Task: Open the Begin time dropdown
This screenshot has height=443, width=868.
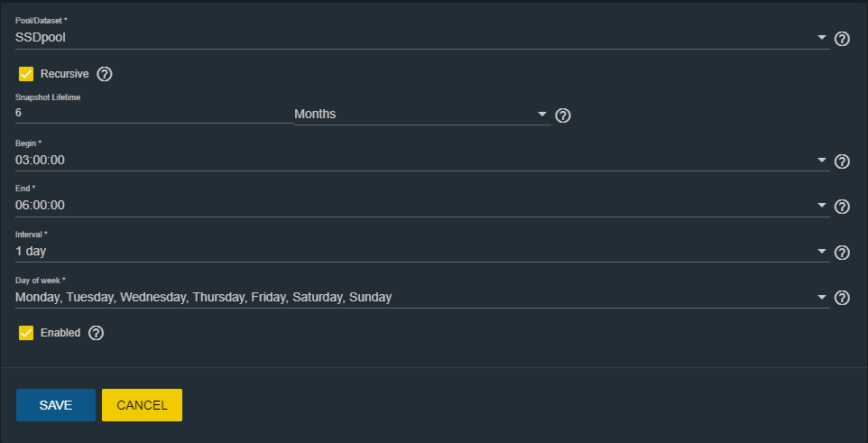Action: (x=821, y=161)
